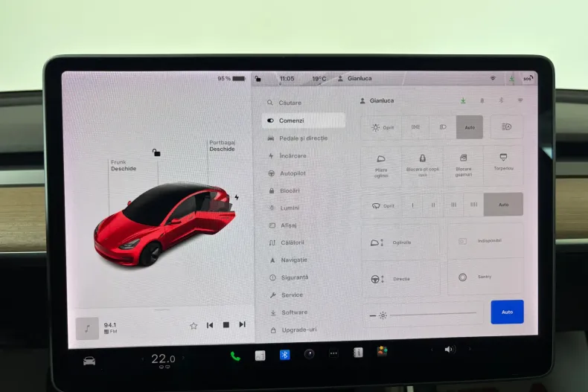Open the Lumini lights menu
The height and width of the screenshot is (392, 588).
click(x=284, y=208)
